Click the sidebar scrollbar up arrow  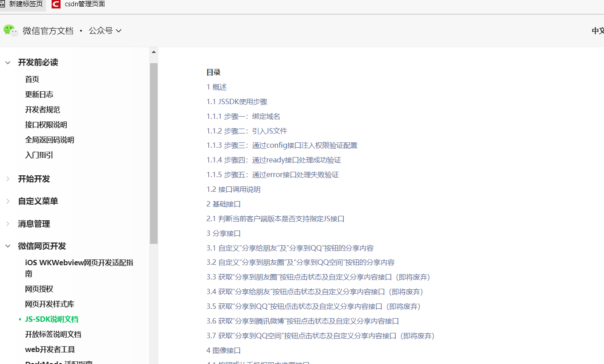pyautogui.click(x=154, y=52)
